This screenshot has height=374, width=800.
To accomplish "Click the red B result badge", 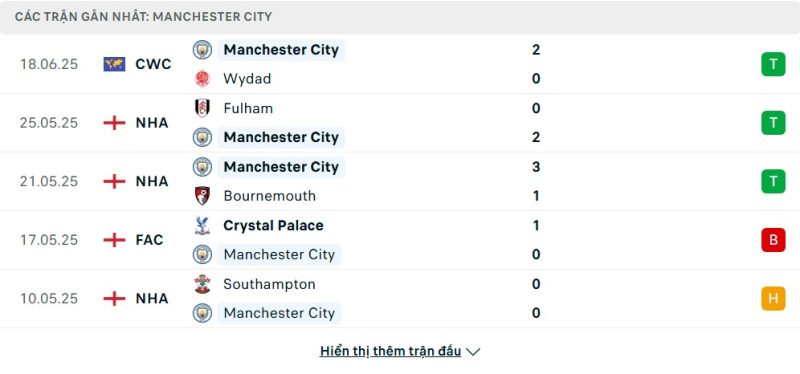I will (x=773, y=240).
